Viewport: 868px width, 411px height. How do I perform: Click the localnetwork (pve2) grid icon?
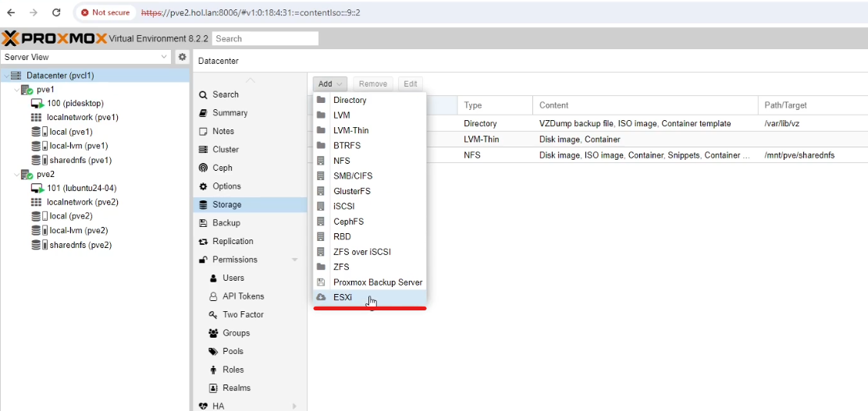click(x=36, y=202)
